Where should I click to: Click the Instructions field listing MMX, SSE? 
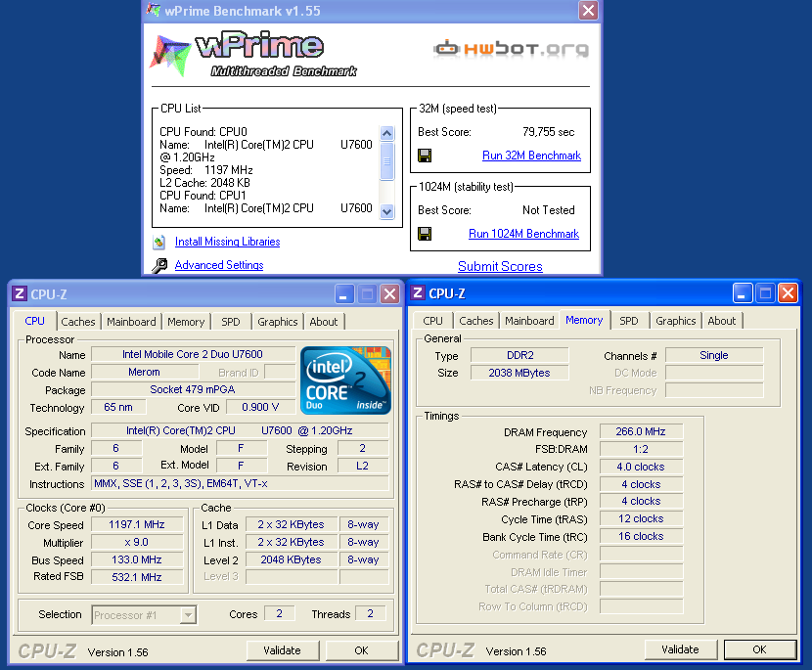(240, 483)
